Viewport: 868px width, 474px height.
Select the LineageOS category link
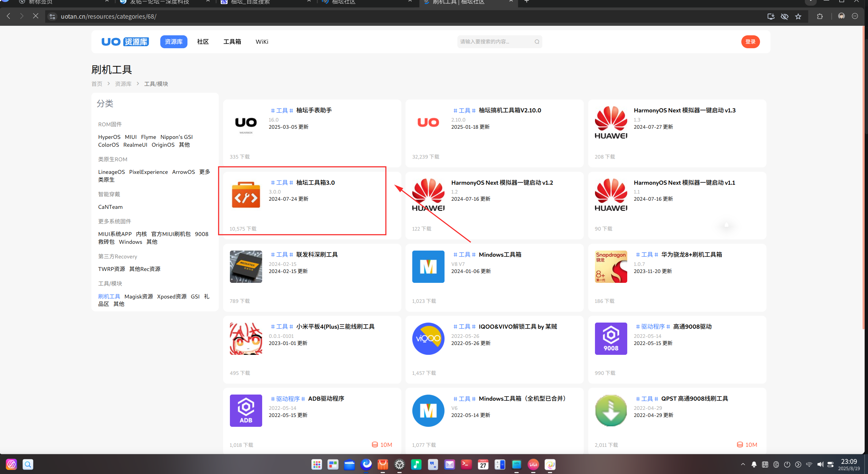coord(111,172)
